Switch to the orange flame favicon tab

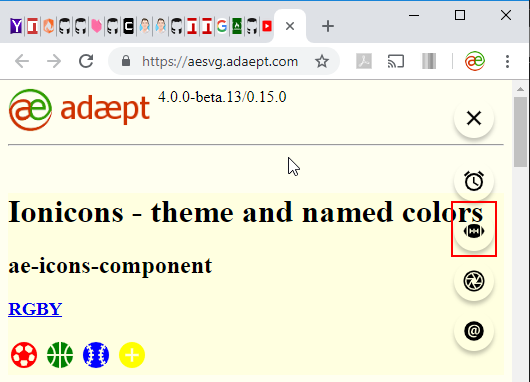49,26
